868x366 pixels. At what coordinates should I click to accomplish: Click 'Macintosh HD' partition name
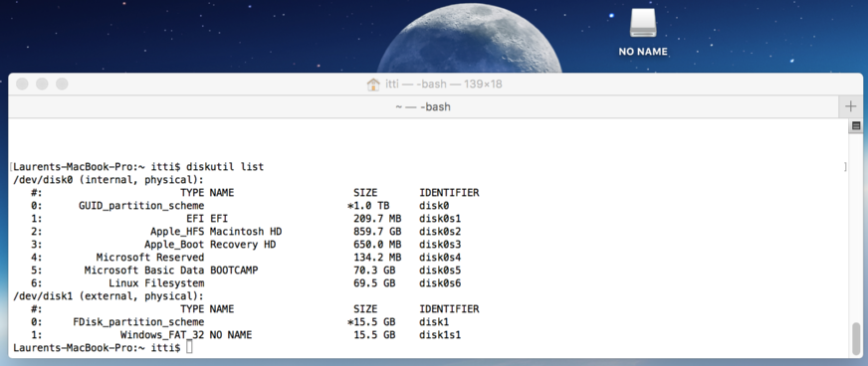(246, 232)
